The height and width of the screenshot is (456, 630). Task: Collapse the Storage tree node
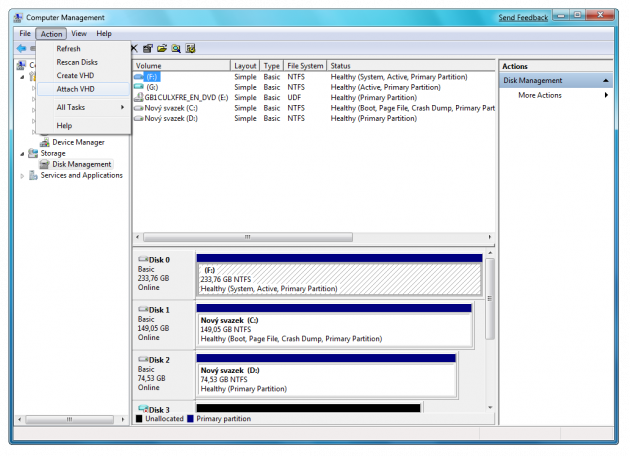[22, 153]
